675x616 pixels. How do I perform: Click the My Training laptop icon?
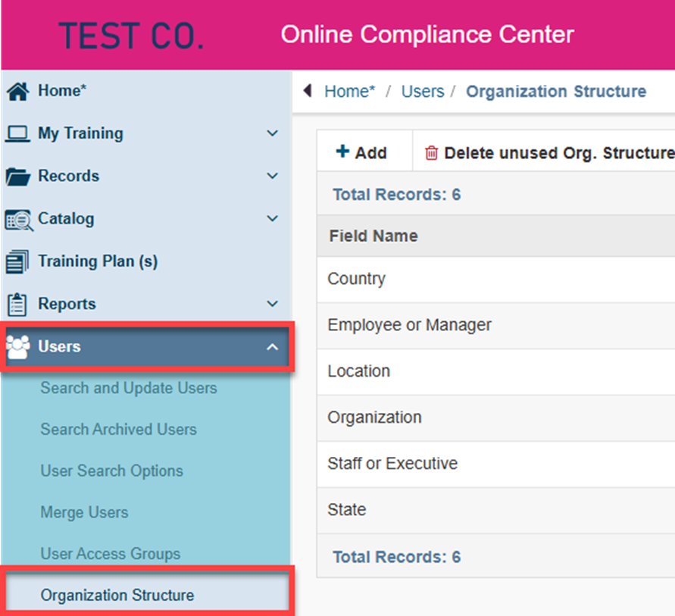pyautogui.click(x=17, y=133)
